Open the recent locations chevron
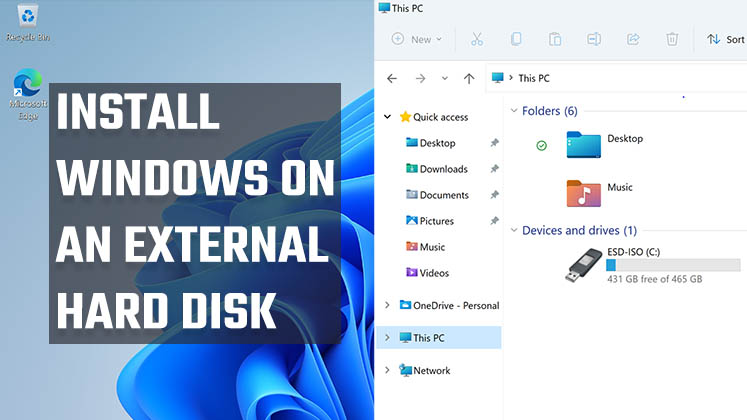 pyautogui.click(x=444, y=78)
